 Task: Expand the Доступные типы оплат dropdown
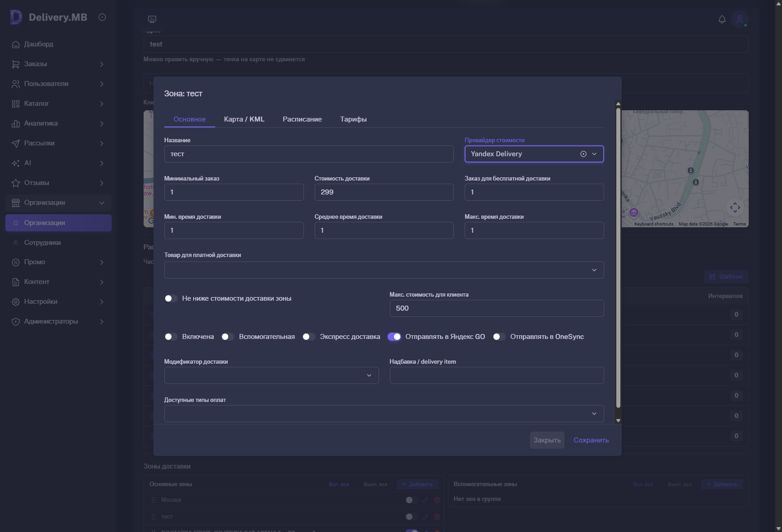[x=384, y=414]
